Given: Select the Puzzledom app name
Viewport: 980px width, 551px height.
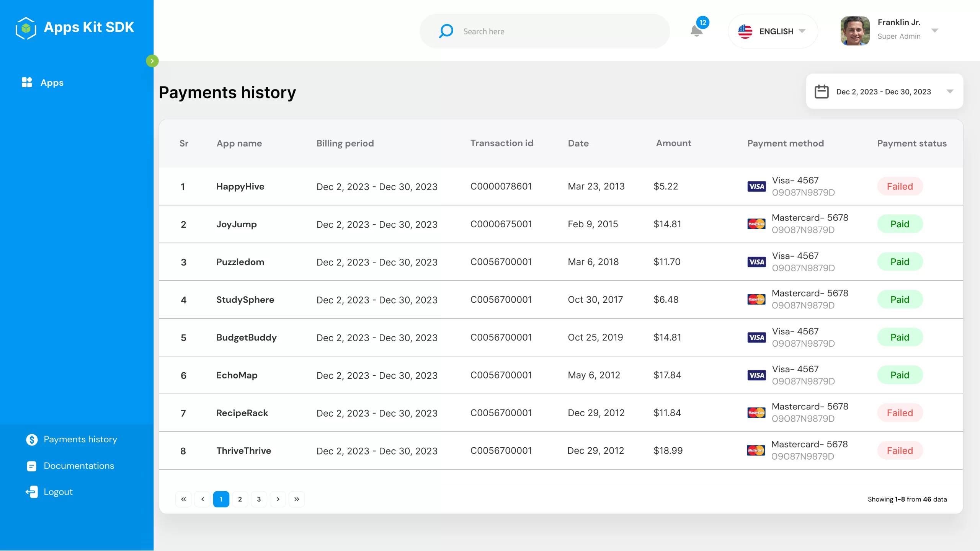Looking at the screenshot, I should pos(240,262).
